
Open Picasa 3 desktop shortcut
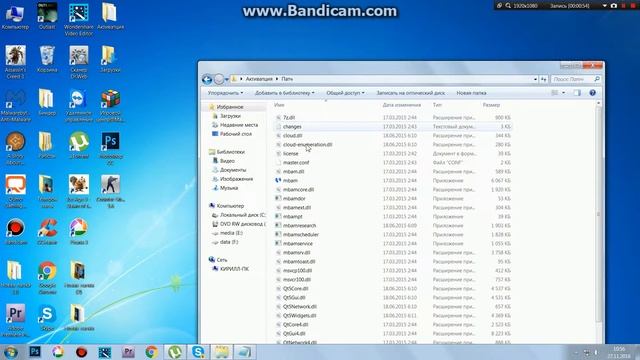pyautogui.click(x=79, y=232)
